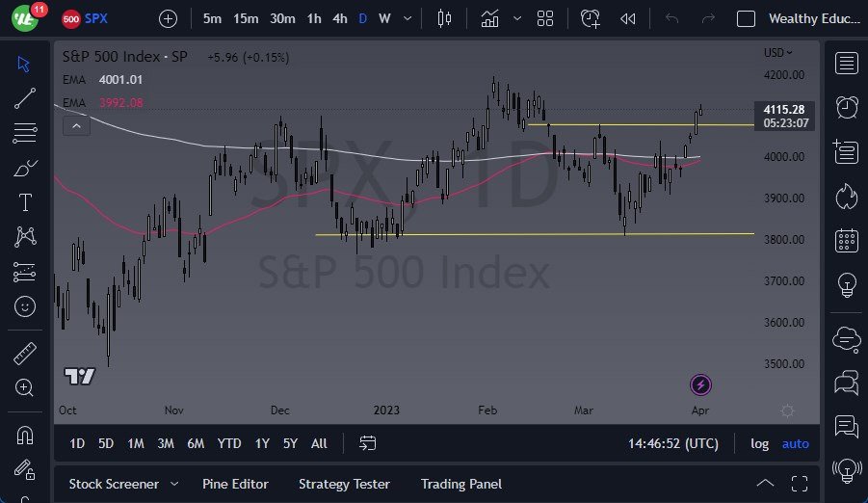This screenshot has width=868, height=503.
Task: Open the user profile avatar menu
Action: pyautogui.click(x=25, y=18)
